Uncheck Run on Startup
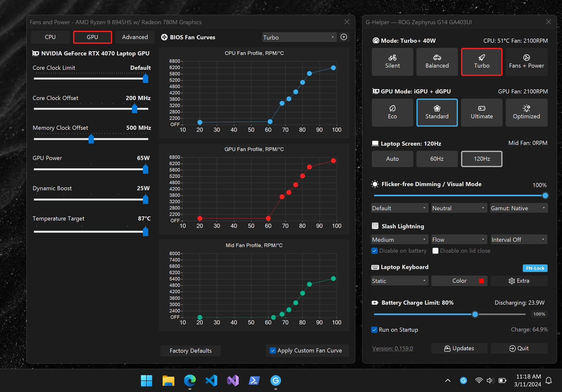 pos(374,330)
